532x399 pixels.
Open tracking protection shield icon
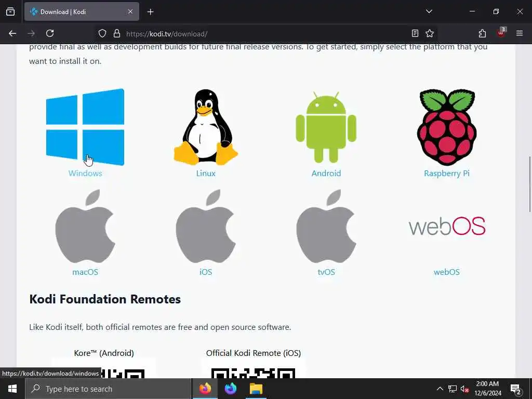click(102, 33)
